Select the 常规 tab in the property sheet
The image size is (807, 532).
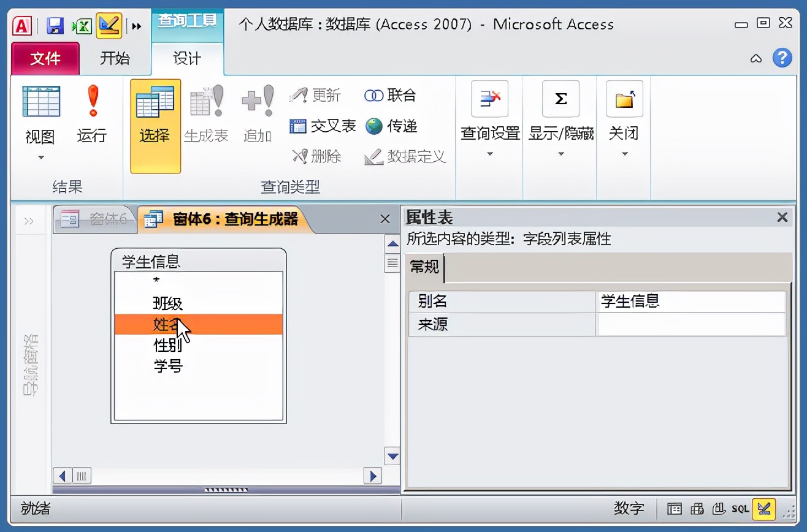pos(424,268)
